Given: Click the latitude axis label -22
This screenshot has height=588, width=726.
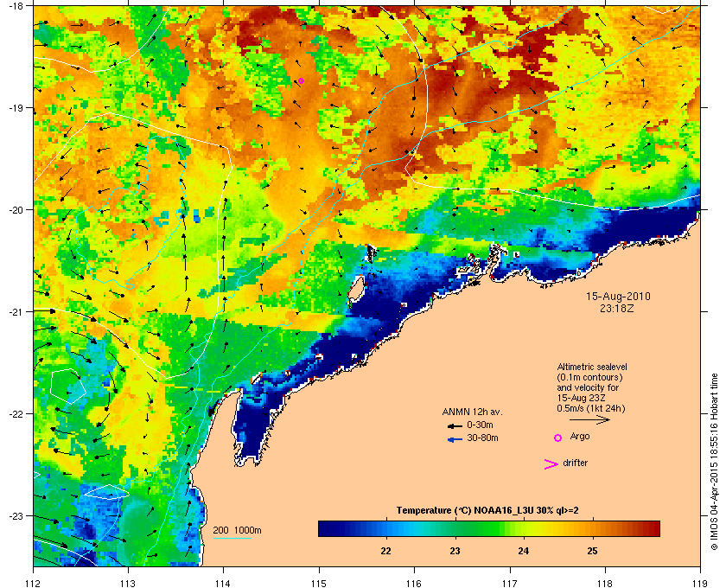Looking at the screenshot, I should (16, 414).
